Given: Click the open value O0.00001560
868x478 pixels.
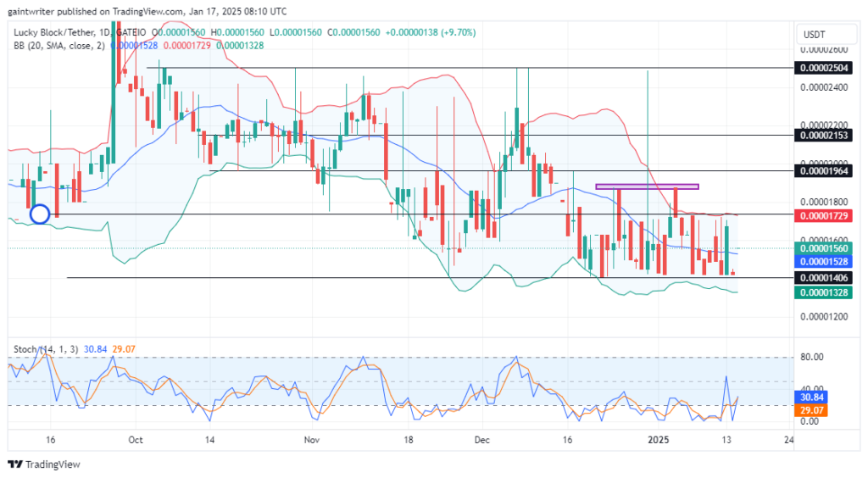Looking at the screenshot, I should 178,33.
